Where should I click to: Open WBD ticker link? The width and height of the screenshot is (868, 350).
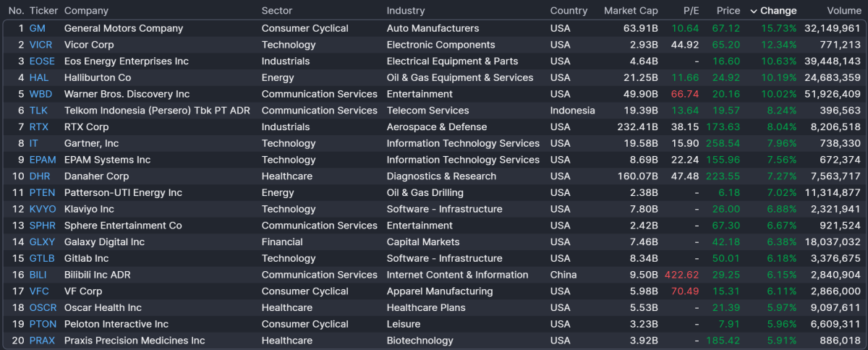point(41,94)
